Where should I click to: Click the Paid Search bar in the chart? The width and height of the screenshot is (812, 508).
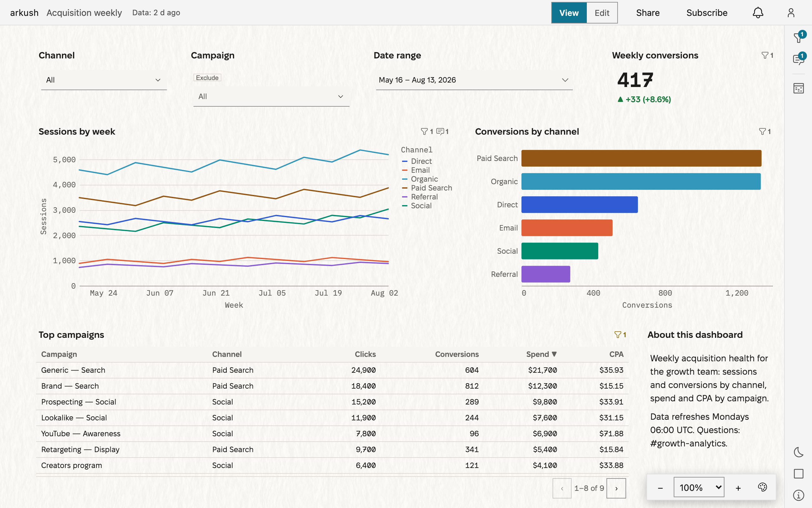pos(641,158)
